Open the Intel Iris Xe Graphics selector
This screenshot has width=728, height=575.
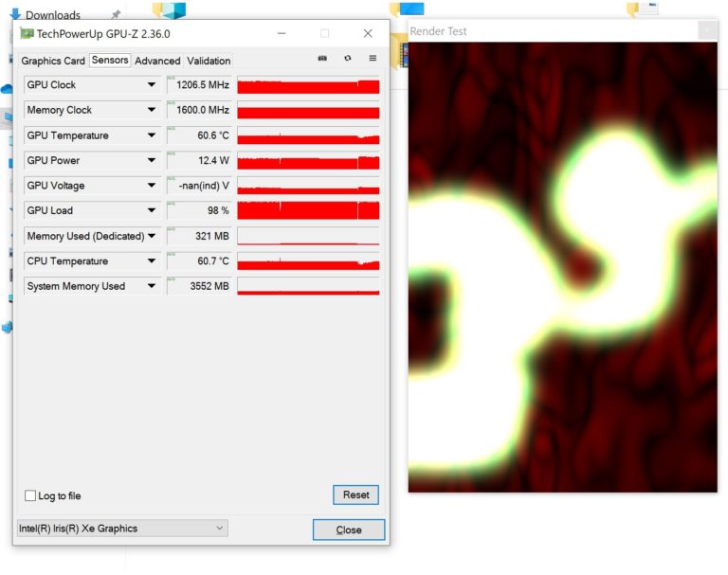point(122,529)
